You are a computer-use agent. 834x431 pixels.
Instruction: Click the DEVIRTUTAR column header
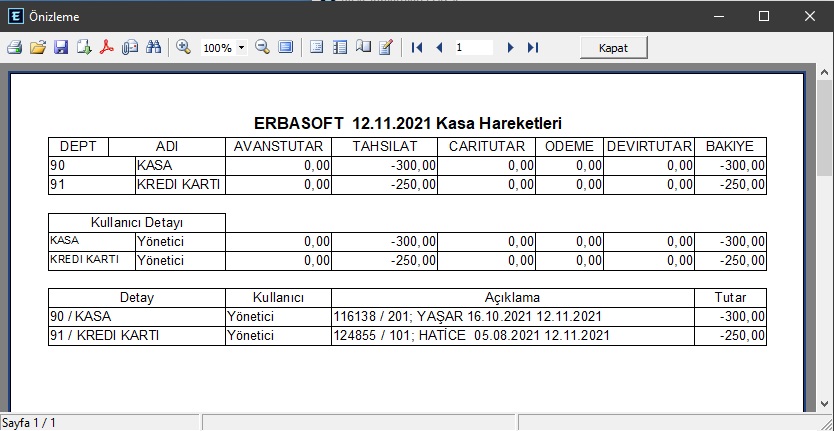[649, 147]
